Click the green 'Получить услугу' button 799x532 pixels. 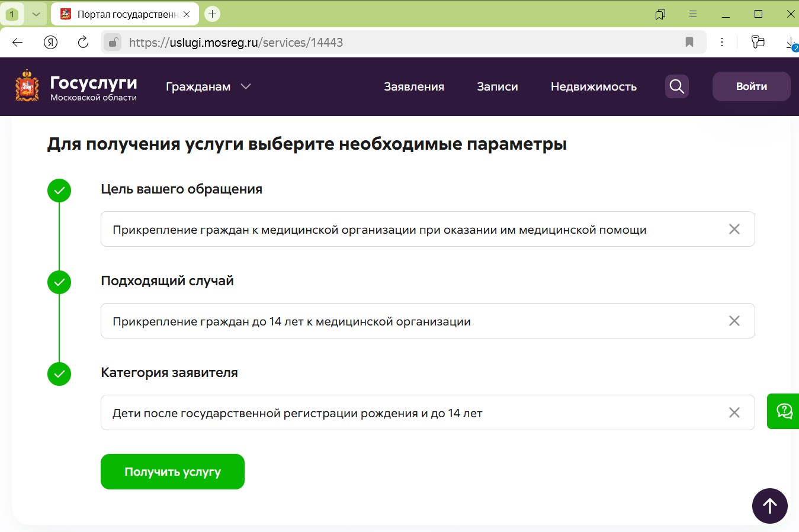(x=172, y=472)
